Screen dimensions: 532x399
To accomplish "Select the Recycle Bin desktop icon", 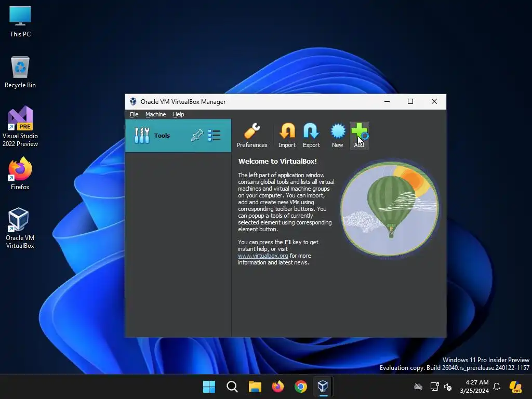I will coord(20,72).
